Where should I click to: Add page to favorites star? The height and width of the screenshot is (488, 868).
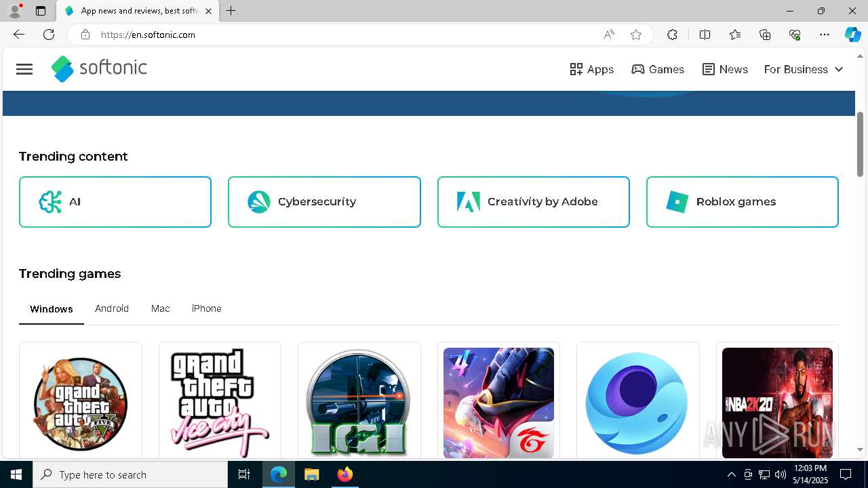coord(636,35)
